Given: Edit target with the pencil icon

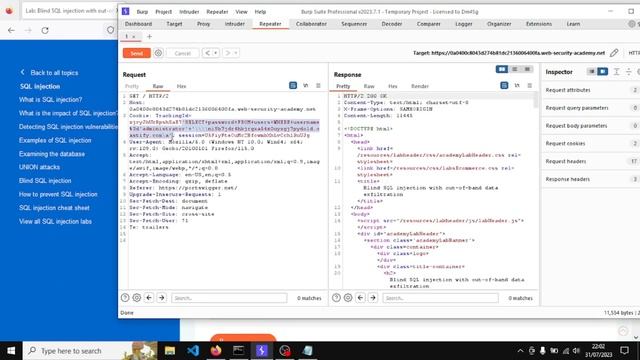Looking at the screenshot, I should point(614,53).
